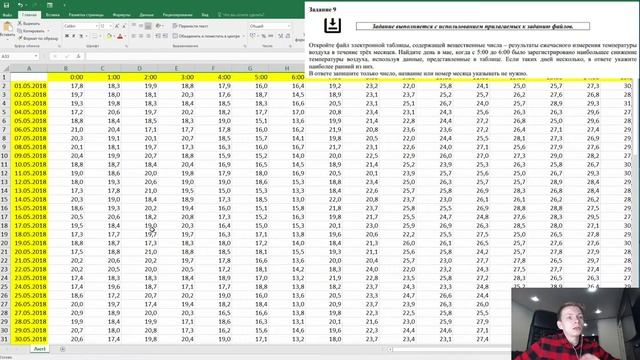The width and height of the screenshot is (640, 360).
Task: Decrease decimal places
Action: click(288, 36)
